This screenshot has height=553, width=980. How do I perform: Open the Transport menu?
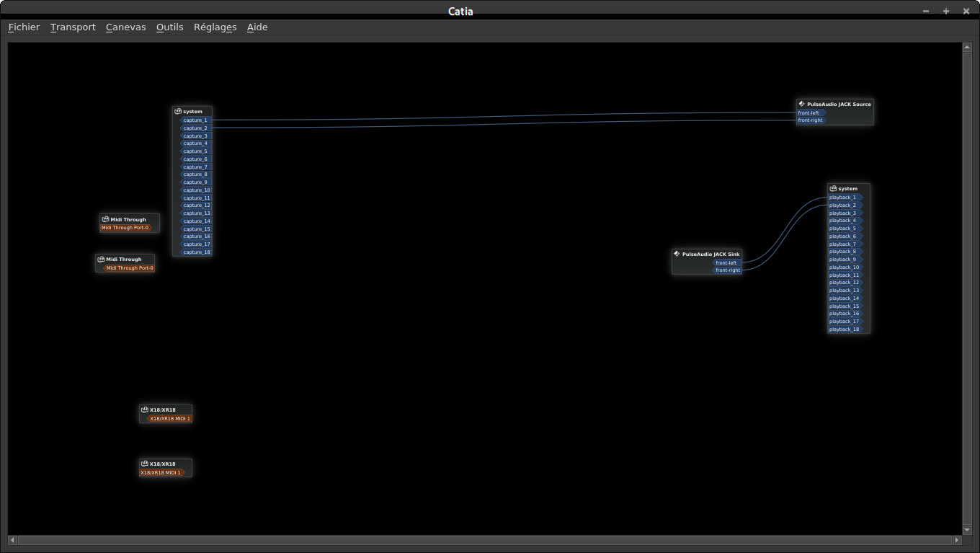(73, 27)
